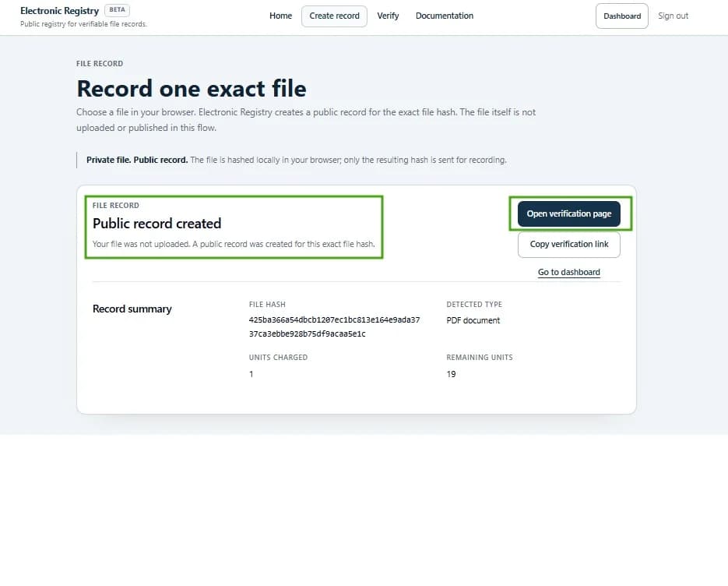The image size is (728, 586).
Task: Open the Documentation nav link
Action: [x=445, y=16]
